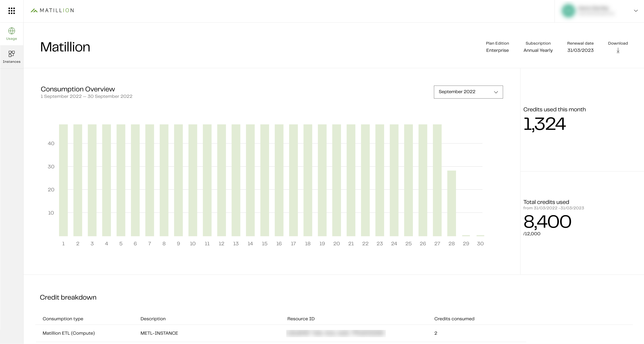644x344 pixels.
Task: Click the Matillion logo in header
Action: 52,10
